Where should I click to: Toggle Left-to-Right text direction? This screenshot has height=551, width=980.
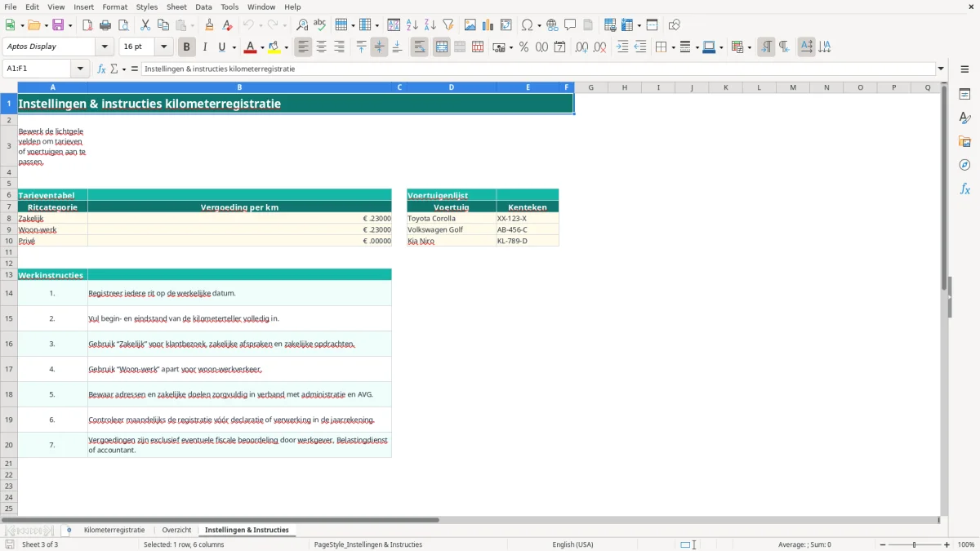pos(766,47)
